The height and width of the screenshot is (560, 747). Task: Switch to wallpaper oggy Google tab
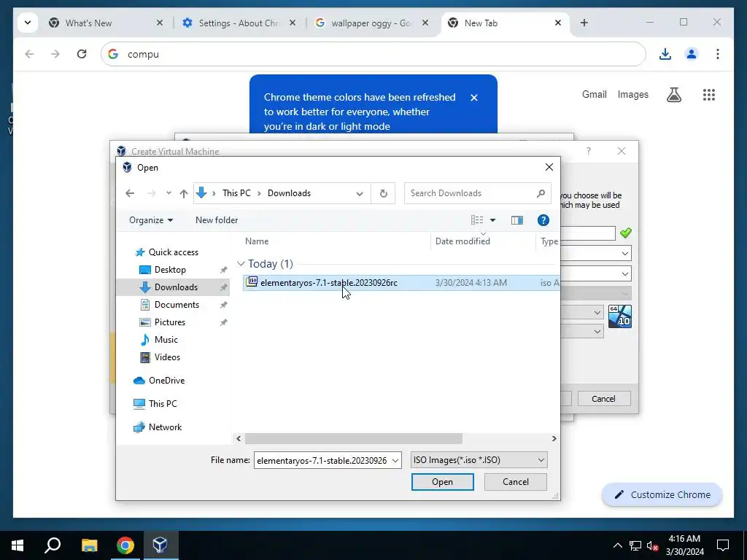pos(372,23)
